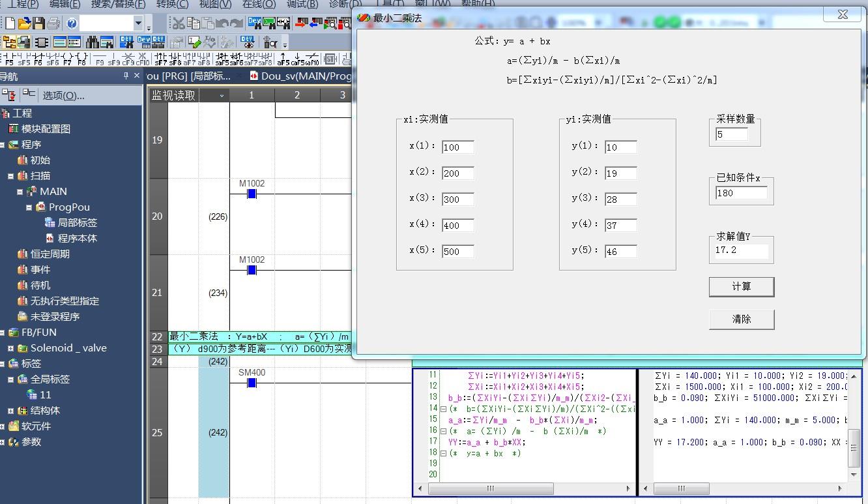Insert F5 normally open contact
868x504 pixels.
point(9,60)
